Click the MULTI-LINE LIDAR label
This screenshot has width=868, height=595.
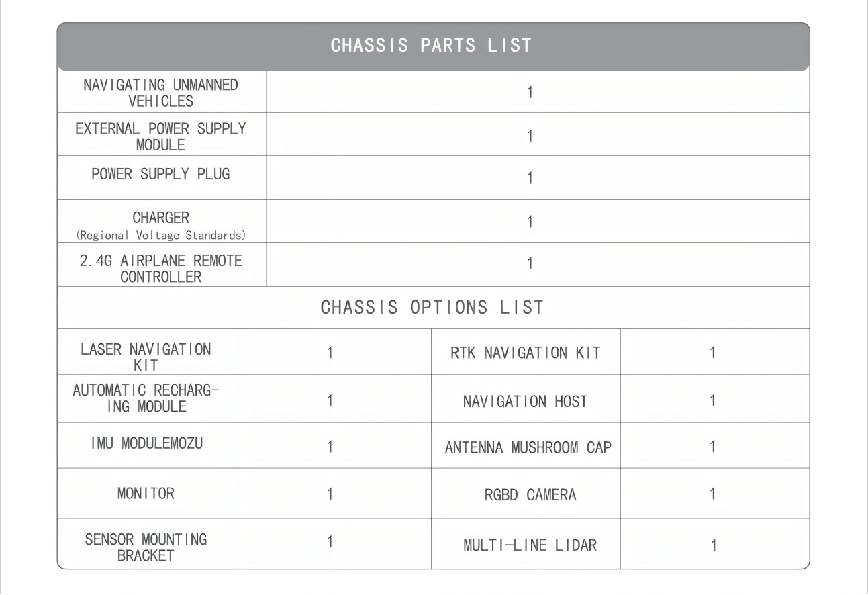529,545
